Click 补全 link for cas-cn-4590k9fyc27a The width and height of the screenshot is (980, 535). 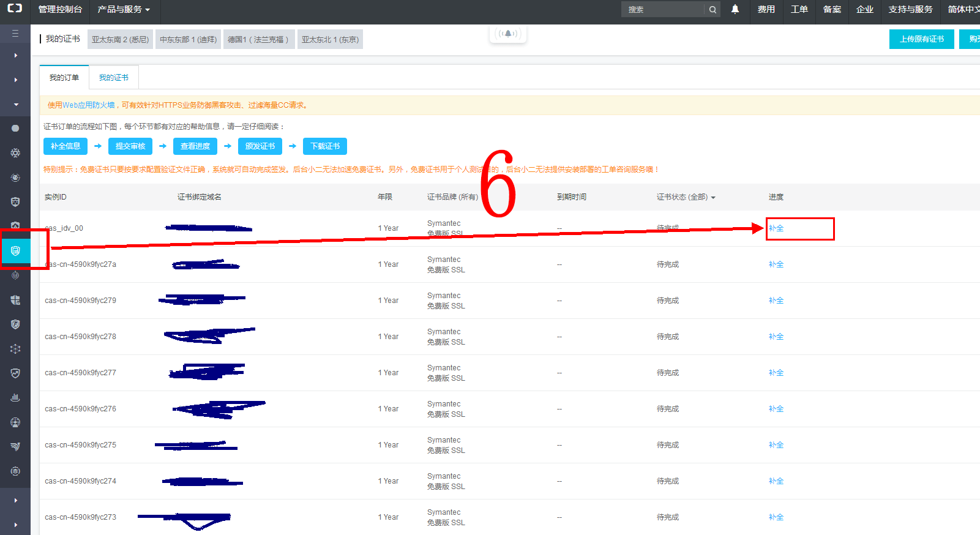point(776,264)
